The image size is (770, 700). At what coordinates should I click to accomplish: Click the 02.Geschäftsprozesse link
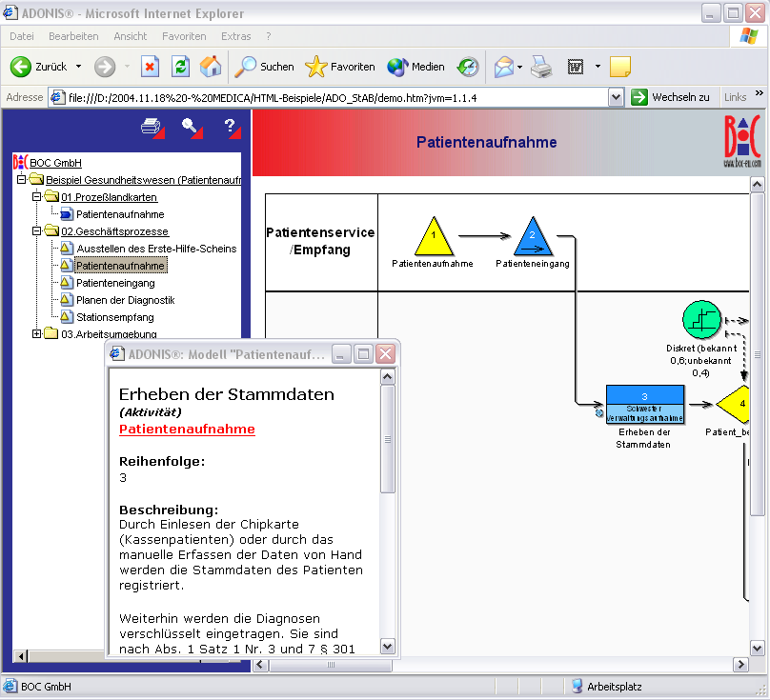(114, 231)
